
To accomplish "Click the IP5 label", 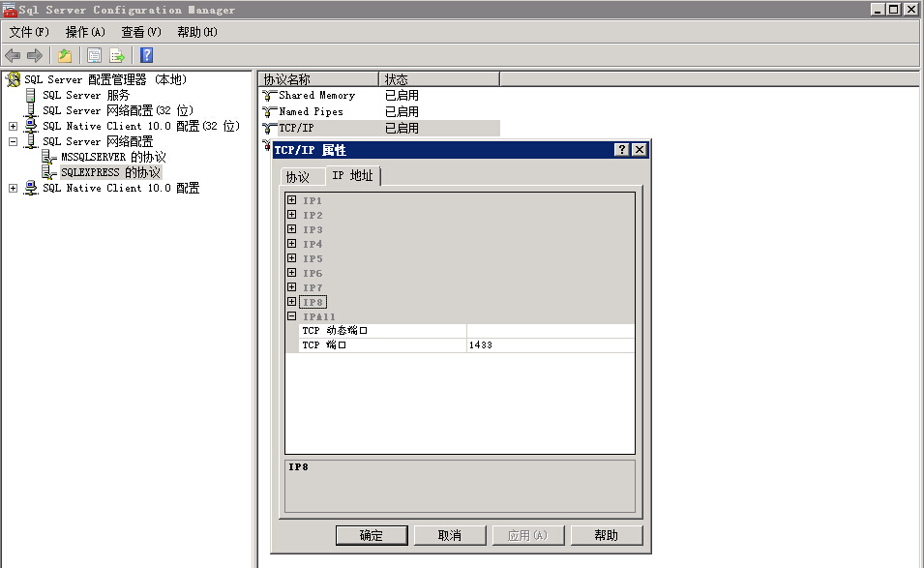I will [313, 258].
